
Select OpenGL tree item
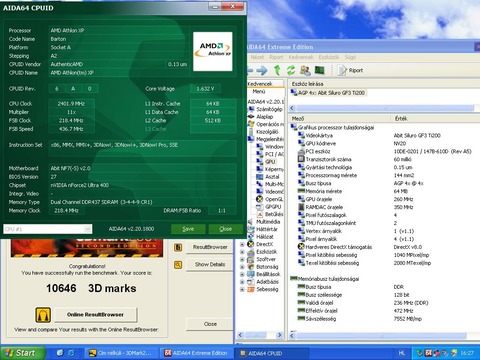(274, 199)
